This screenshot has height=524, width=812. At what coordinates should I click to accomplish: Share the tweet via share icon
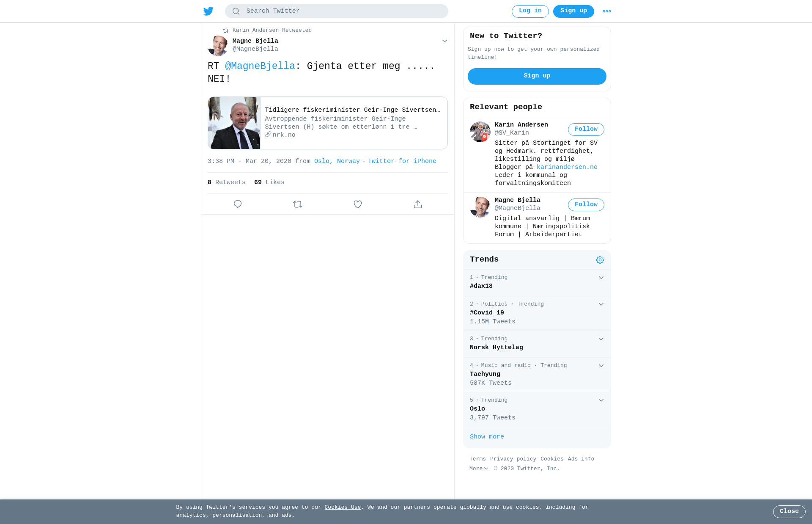418,204
